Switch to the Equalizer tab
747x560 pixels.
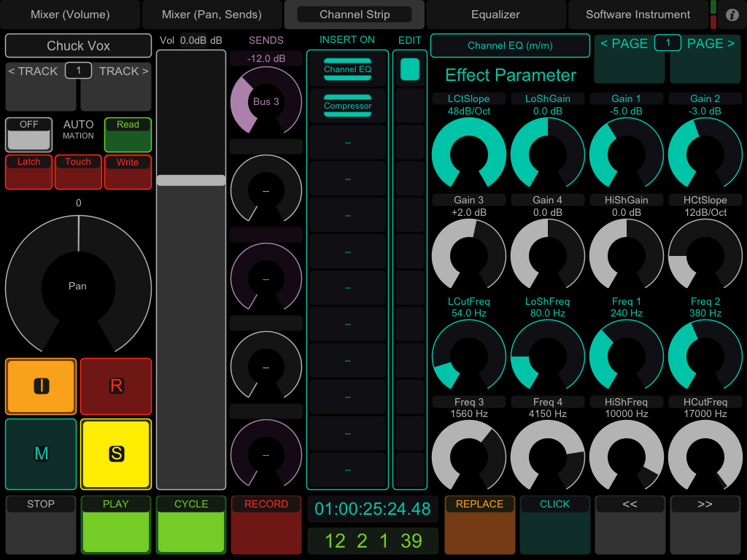[495, 15]
